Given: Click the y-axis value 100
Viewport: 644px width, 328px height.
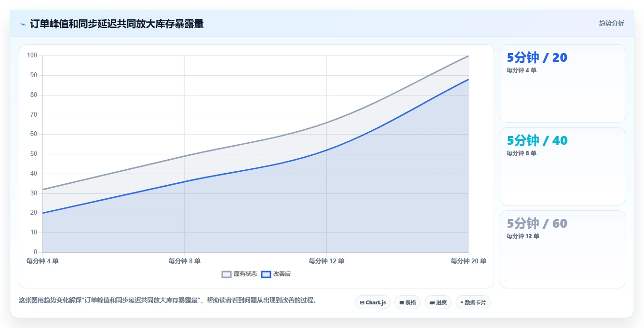Looking at the screenshot, I should tap(32, 55).
